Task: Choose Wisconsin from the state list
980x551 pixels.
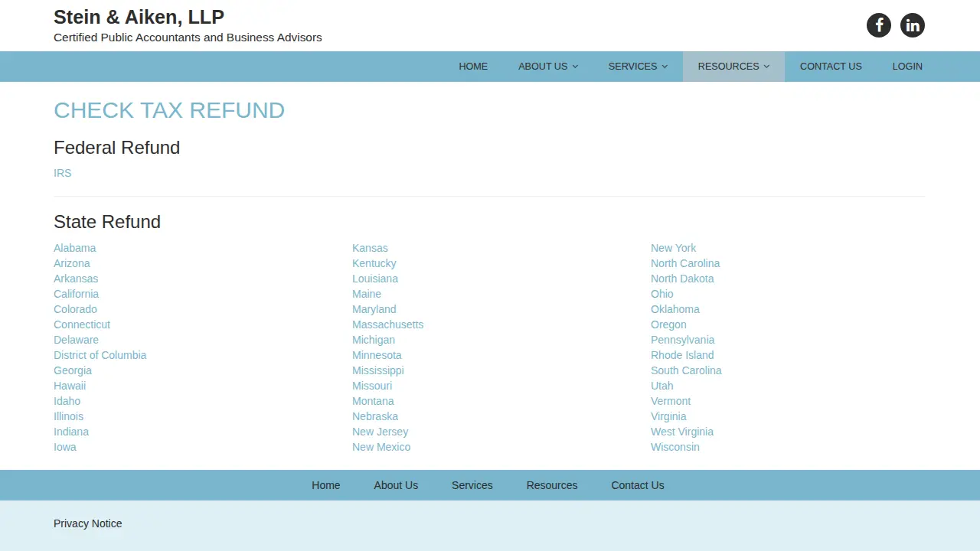Action: [675, 447]
